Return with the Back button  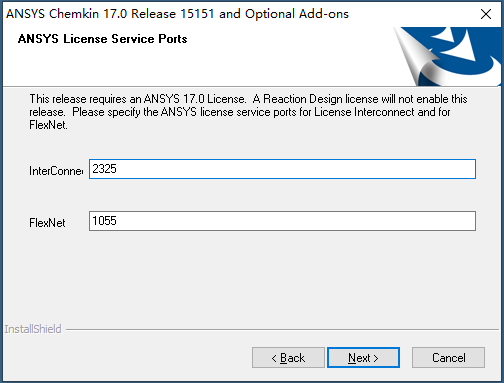[x=288, y=358]
